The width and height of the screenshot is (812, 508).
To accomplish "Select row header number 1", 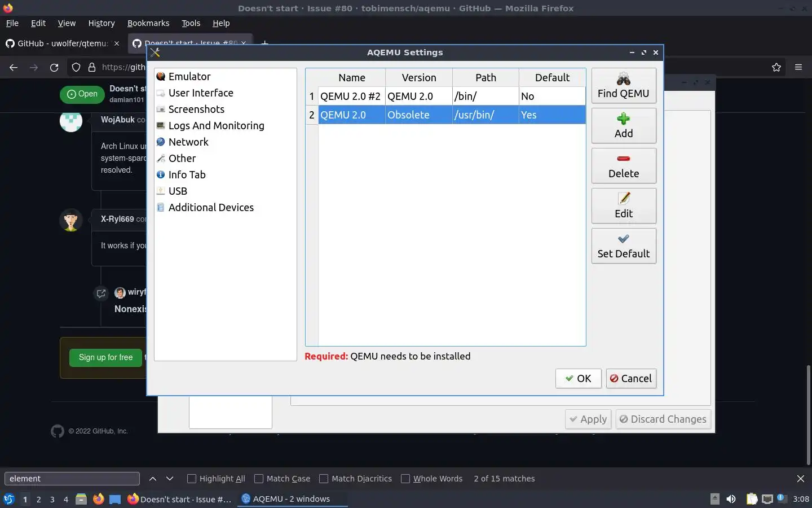I will click(x=312, y=97).
